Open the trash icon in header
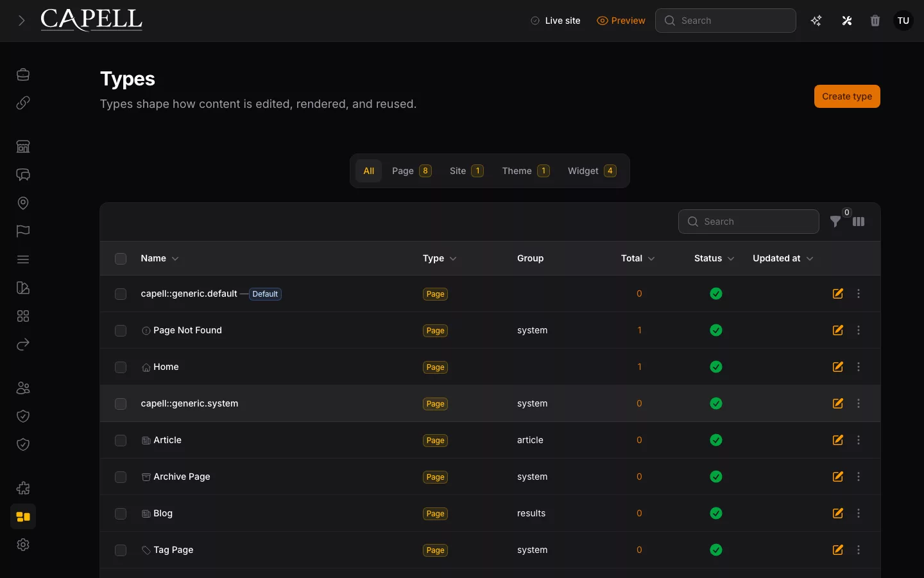924x578 pixels. 875,21
